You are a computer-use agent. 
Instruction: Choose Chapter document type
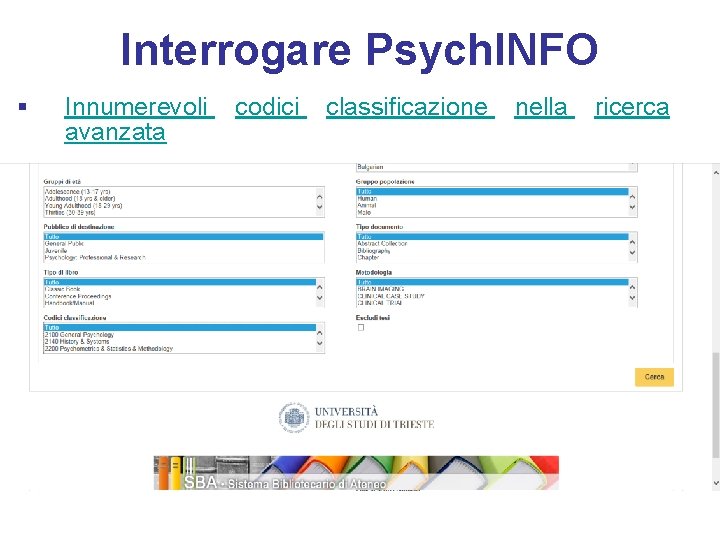pyautogui.click(x=492, y=258)
